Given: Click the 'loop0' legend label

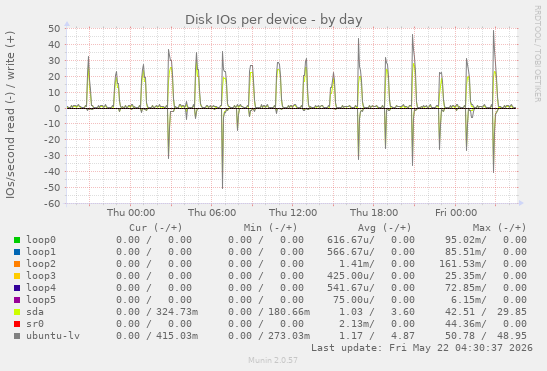Looking at the screenshot, I should click(41, 240).
